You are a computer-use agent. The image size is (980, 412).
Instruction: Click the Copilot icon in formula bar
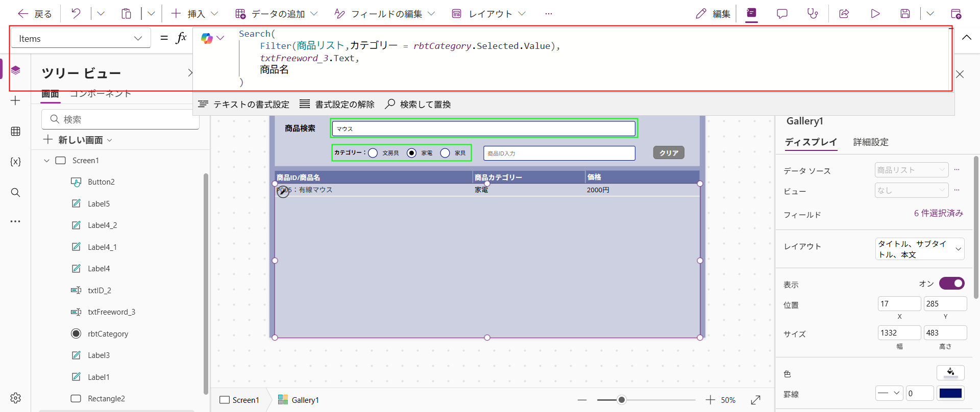pyautogui.click(x=207, y=38)
